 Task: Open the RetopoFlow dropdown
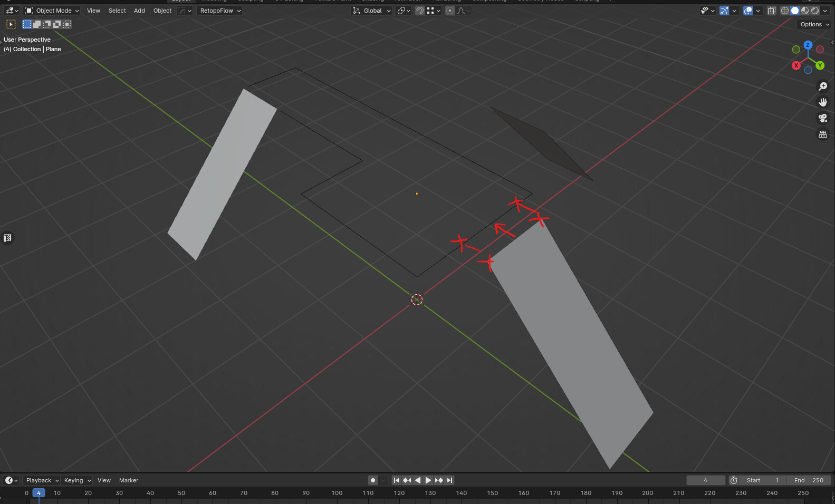219,11
